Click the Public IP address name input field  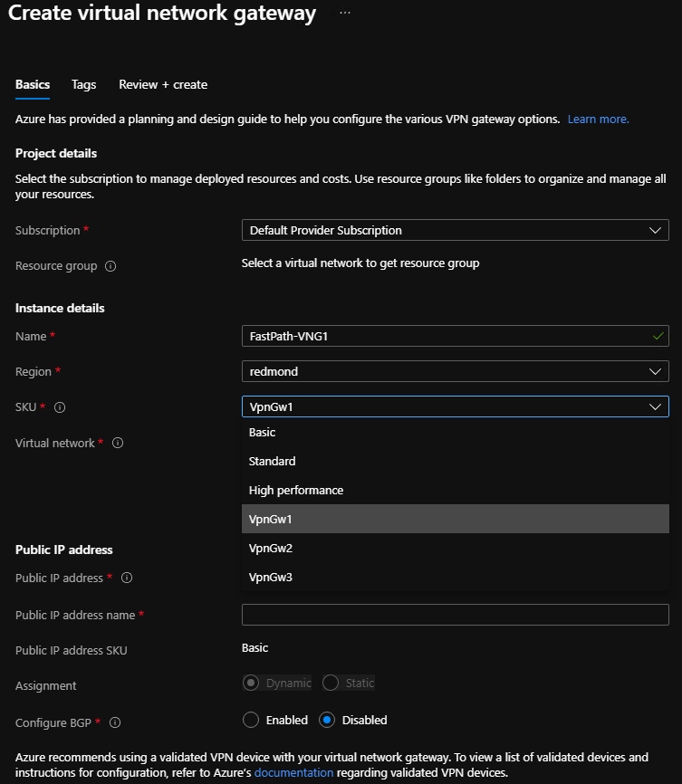[454, 615]
